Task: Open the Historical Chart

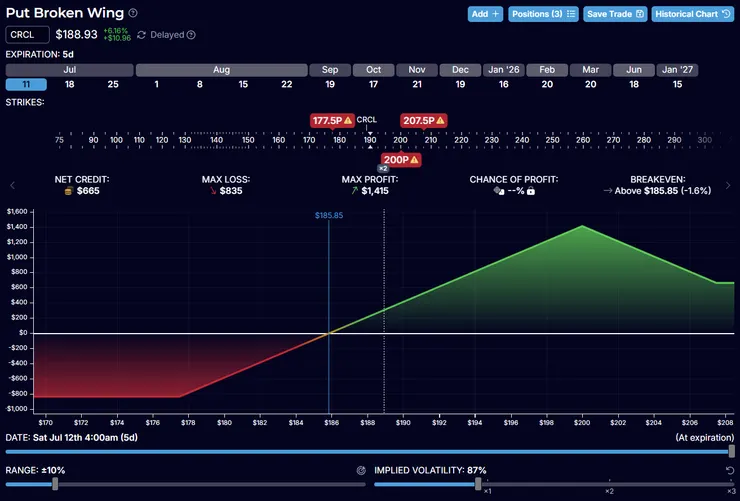Action: (692, 14)
